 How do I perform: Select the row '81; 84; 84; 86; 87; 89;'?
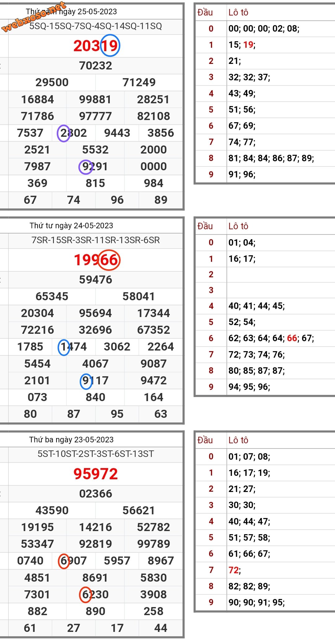point(271,158)
